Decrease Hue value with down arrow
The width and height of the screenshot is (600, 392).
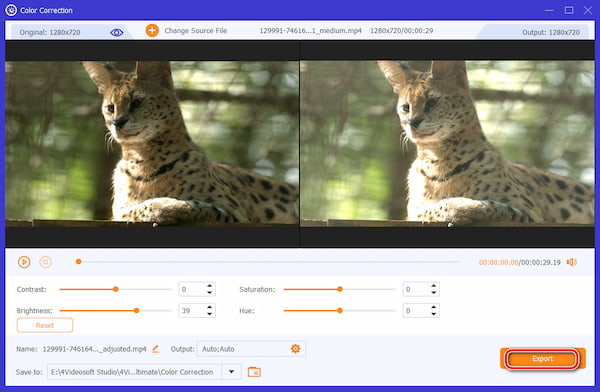coord(434,314)
